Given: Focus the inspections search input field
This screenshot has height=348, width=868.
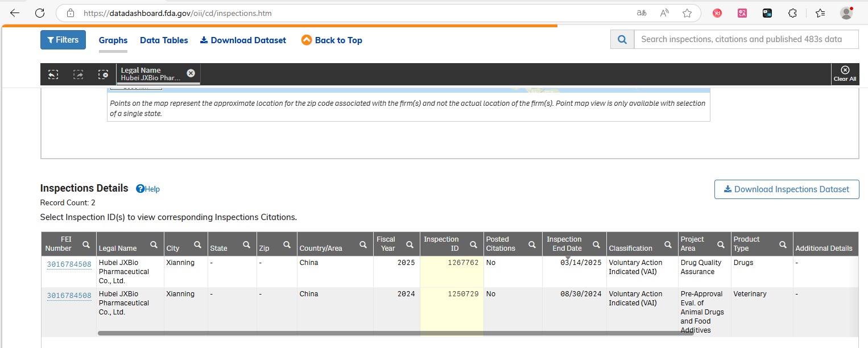Looking at the screenshot, I should click(x=745, y=39).
